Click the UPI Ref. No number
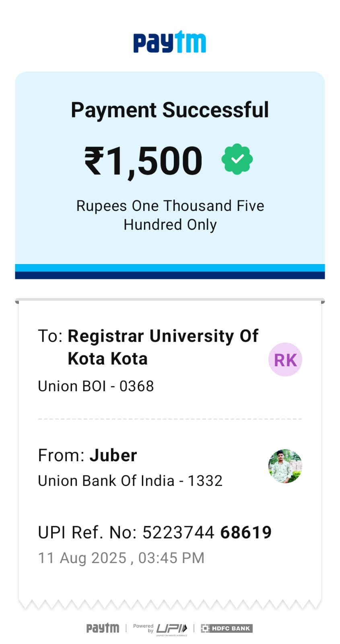This screenshot has height=644, width=340. click(x=206, y=533)
